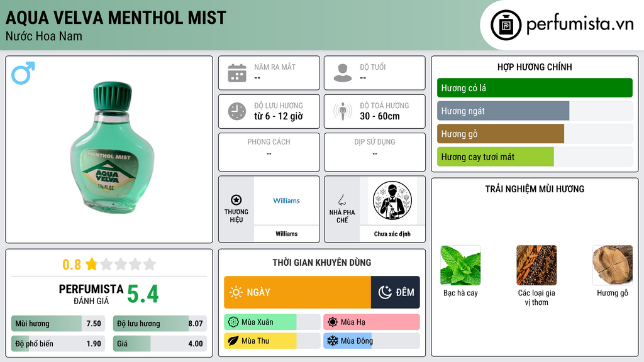Click the TRẢI NGHIỆM MÙI HƯƠNG heading
644x362 pixels.
(x=535, y=189)
